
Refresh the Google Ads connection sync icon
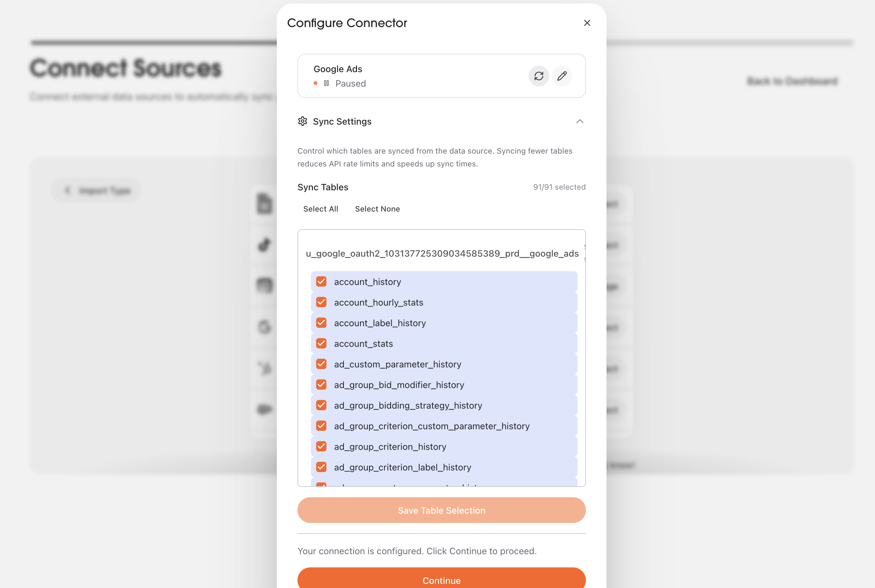pos(539,76)
